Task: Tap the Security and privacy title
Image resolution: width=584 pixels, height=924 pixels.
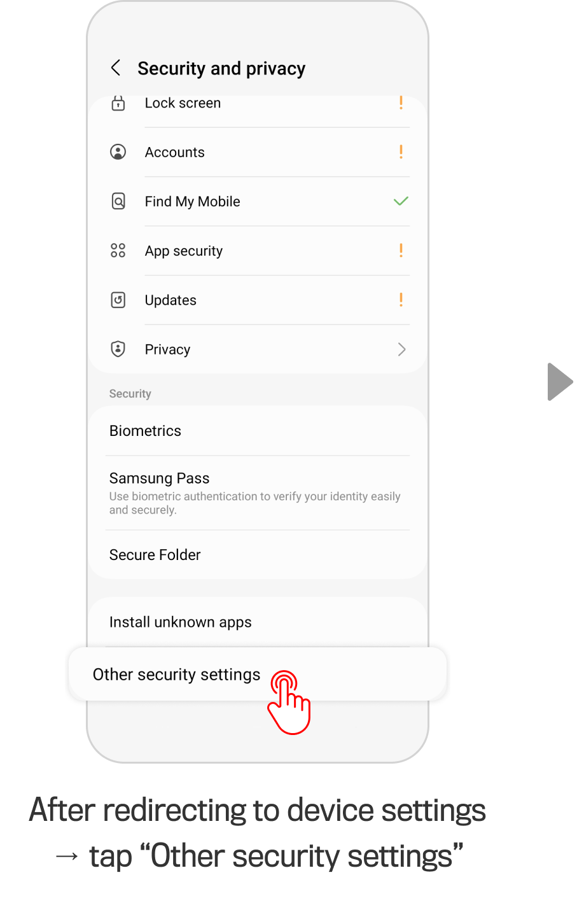Action: coord(221,69)
